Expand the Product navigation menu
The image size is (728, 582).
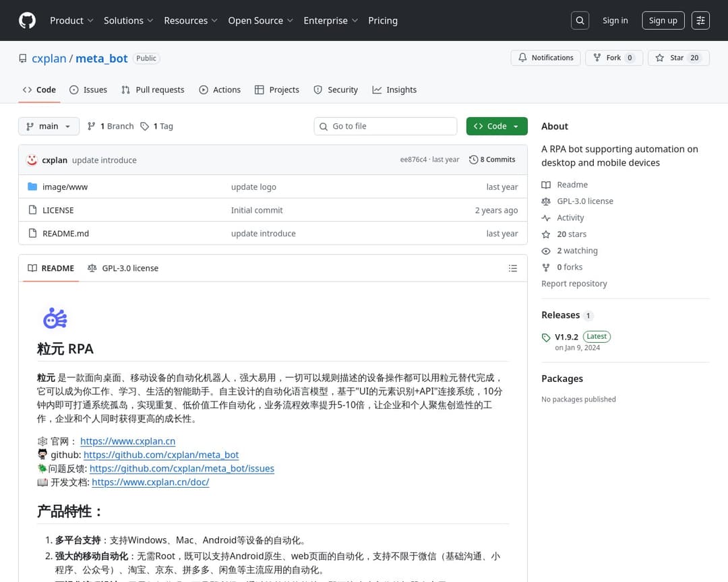click(x=71, y=20)
